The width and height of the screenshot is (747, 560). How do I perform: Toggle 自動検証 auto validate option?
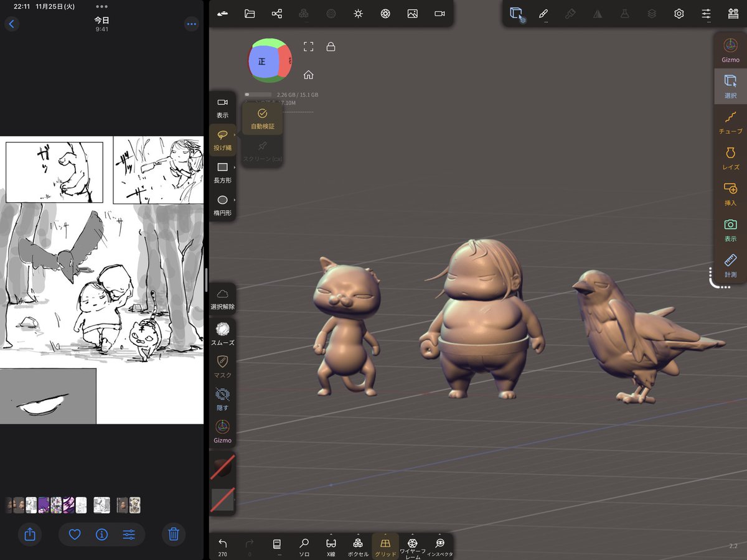[x=262, y=119]
